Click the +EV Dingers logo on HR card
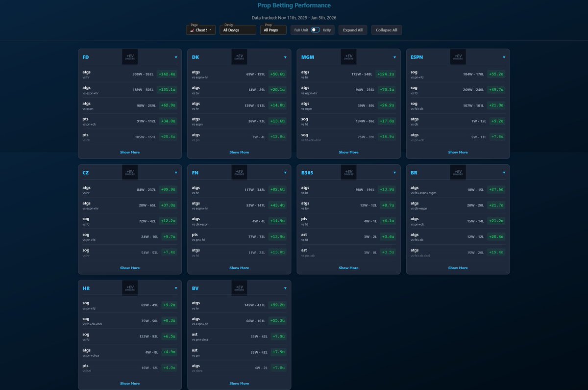The width and height of the screenshot is (588, 390). point(130,288)
